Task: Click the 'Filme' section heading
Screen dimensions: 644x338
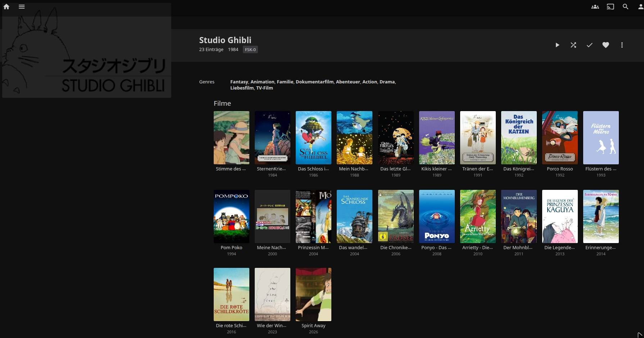Action: click(x=222, y=103)
